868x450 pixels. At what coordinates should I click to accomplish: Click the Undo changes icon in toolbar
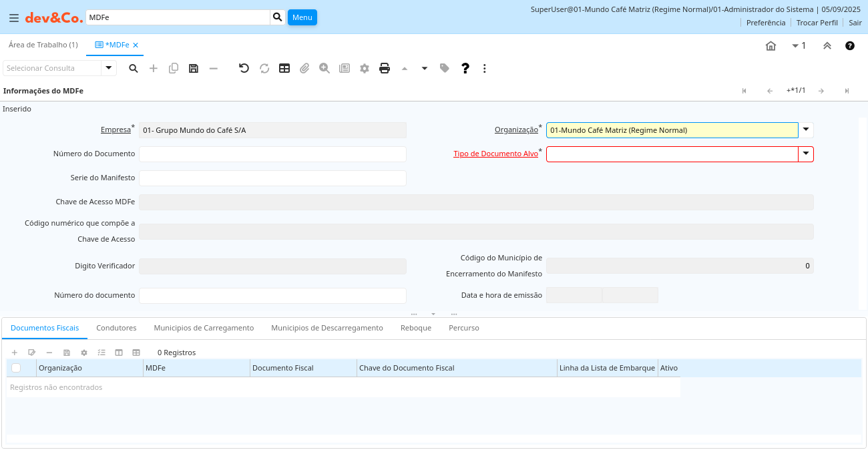click(x=244, y=68)
